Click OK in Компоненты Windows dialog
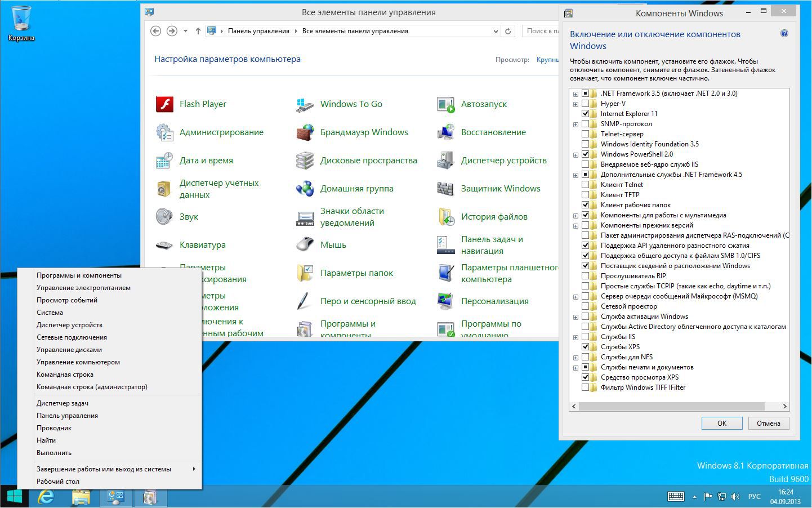This screenshot has height=508, width=812. [x=722, y=424]
